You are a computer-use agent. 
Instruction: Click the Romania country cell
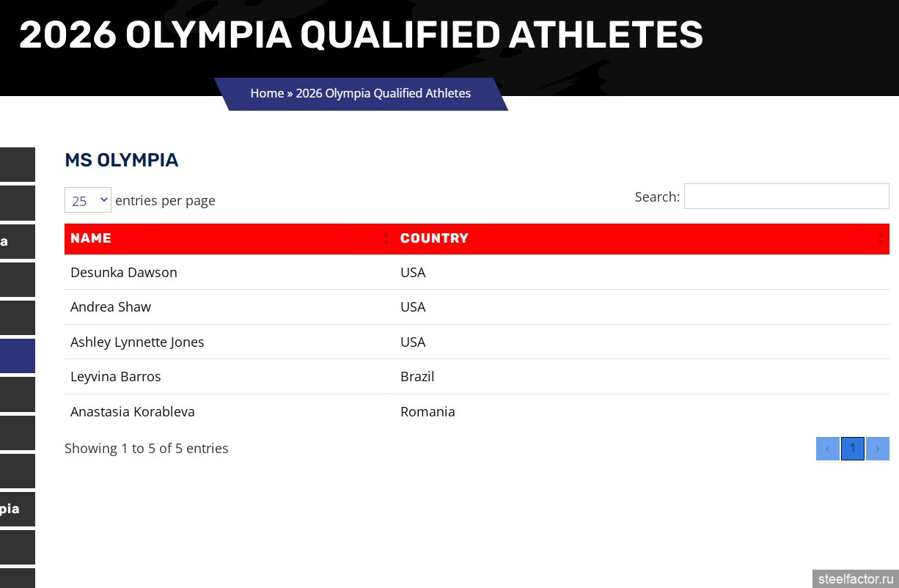(x=428, y=411)
